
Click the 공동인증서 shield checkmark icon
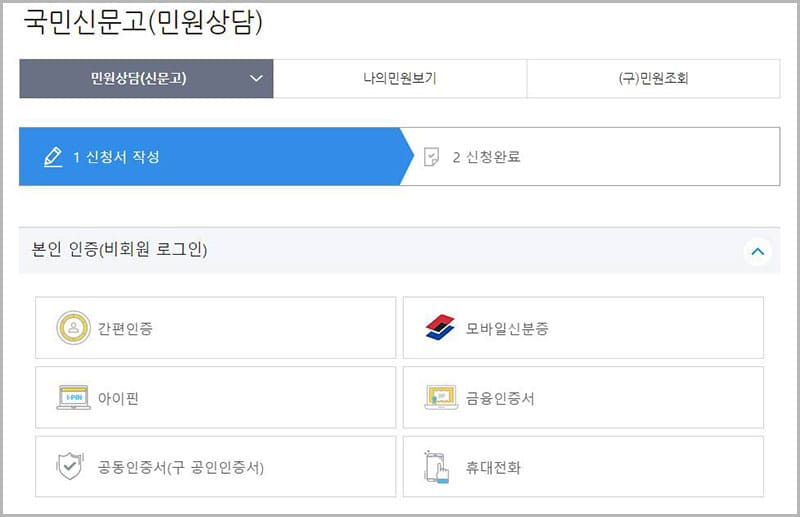click(x=70, y=466)
